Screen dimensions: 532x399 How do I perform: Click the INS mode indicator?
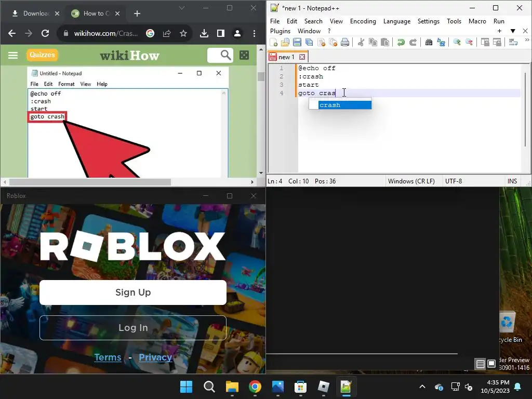click(x=512, y=181)
